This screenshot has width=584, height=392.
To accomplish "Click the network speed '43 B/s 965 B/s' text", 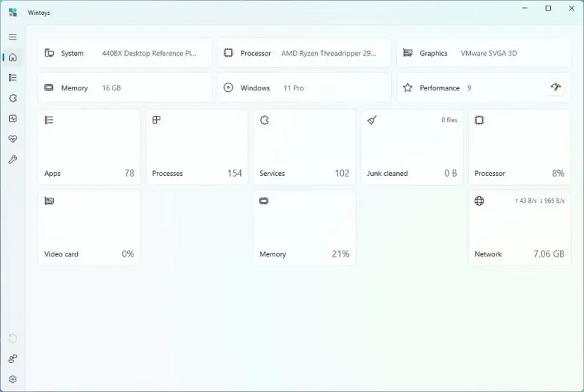I will pyautogui.click(x=540, y=201).
